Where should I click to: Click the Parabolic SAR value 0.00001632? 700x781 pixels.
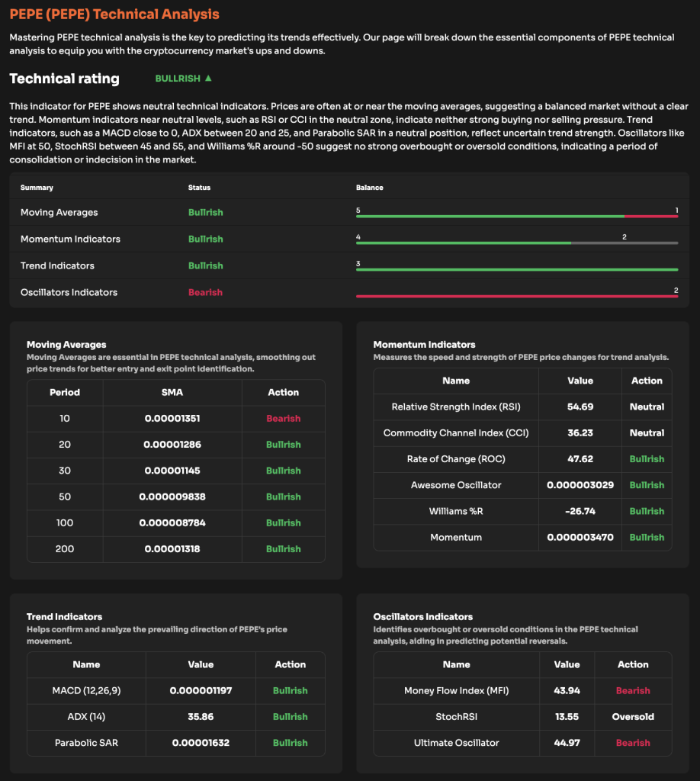tap(201, 743)
